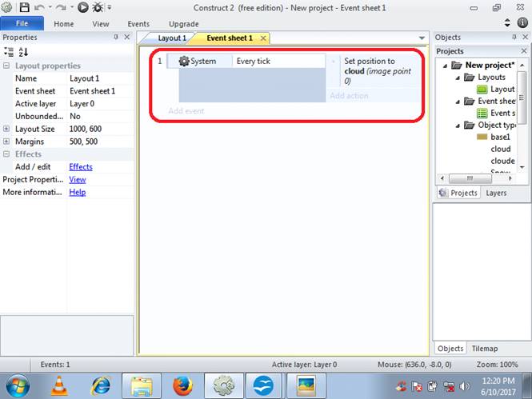This screenshot has width=532, height=399.
Task: Close the Properties panel
Action: [127, 37]
